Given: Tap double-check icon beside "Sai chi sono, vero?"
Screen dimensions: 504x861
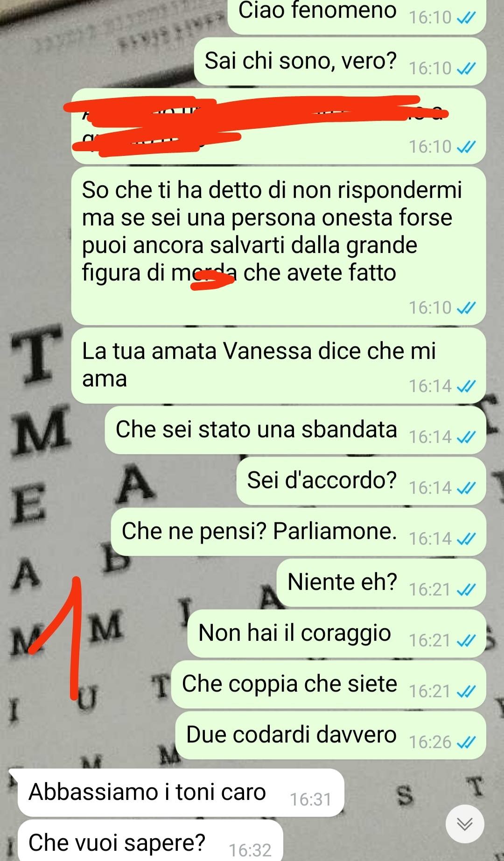Looking at the screenshot, I should (x=466, y=69).
